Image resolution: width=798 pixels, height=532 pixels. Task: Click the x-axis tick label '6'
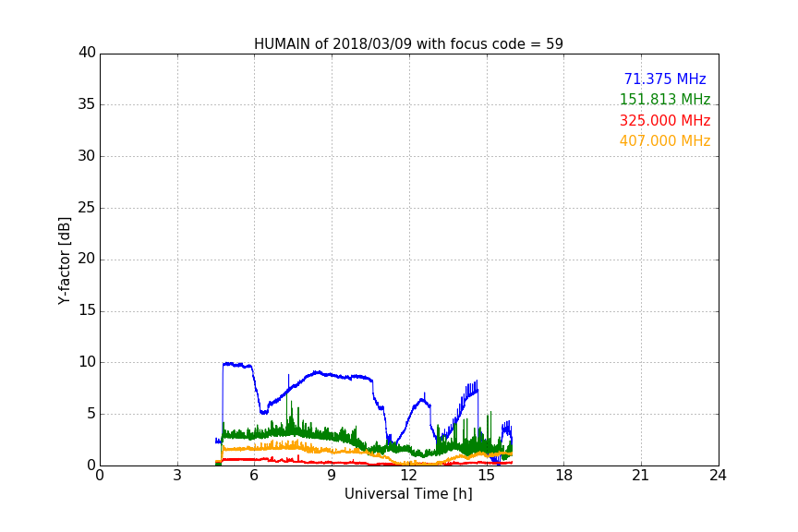pyautogui.click(x=255, y=476)
